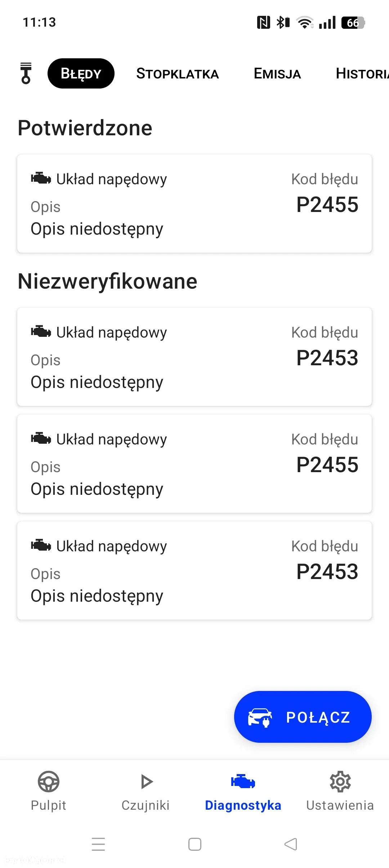This screenshot has height=868, width=389.
Task: Open confirmed error code P2455 card
Action: click(x=194, y=204)
